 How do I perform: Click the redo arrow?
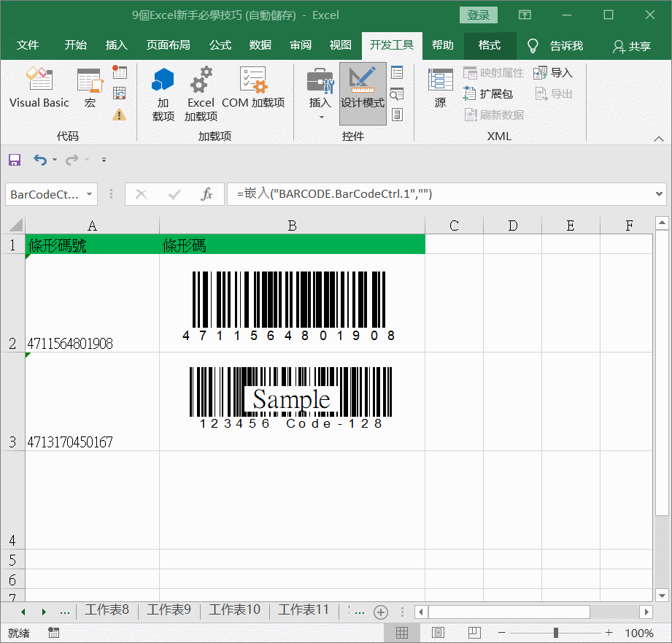pyautogui.click(x=72, y=160)
